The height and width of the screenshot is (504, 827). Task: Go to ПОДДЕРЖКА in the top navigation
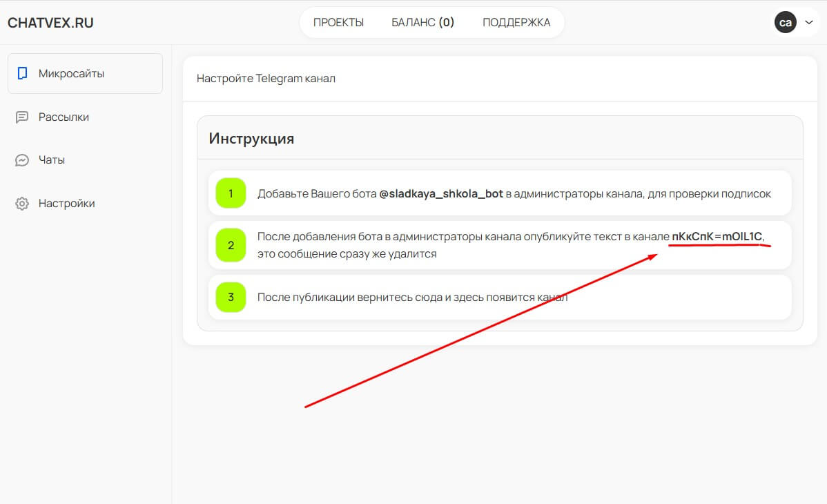click(x=516, y=22)
